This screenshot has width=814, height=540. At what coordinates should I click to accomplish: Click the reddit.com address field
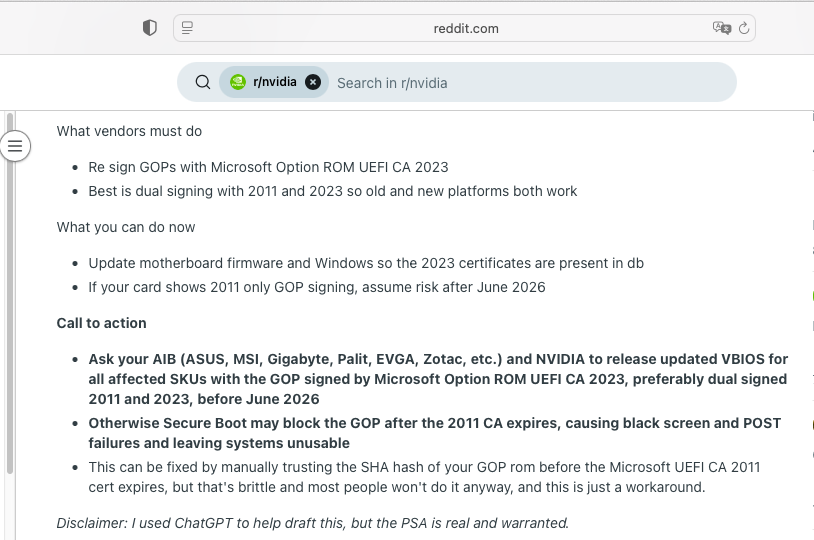pyautogui.click(x=464, y=28)
